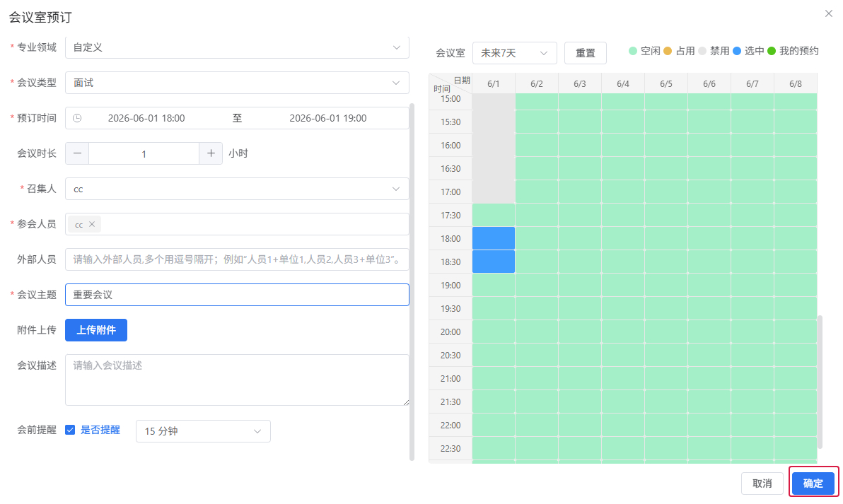Select the 17:30 slot on 6/1
Screen dimensions: 843x504
pyautogui.click(x=494, y=215)
